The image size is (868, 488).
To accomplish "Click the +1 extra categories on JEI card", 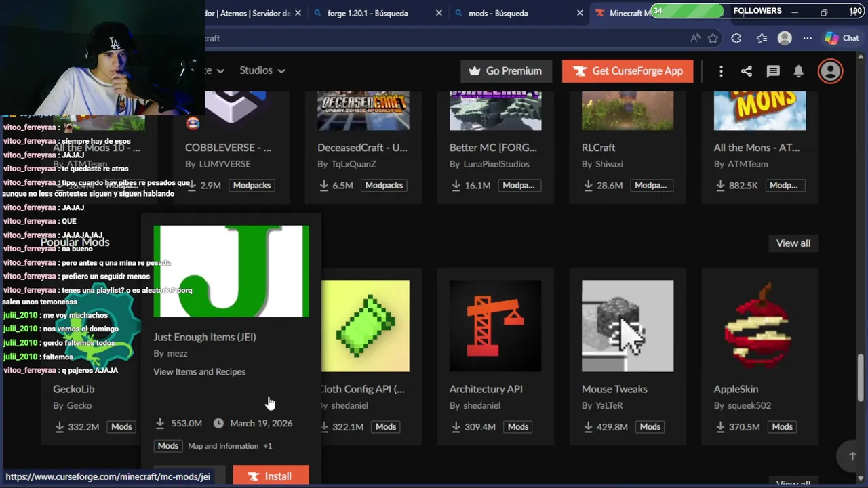I will point(267,446).
